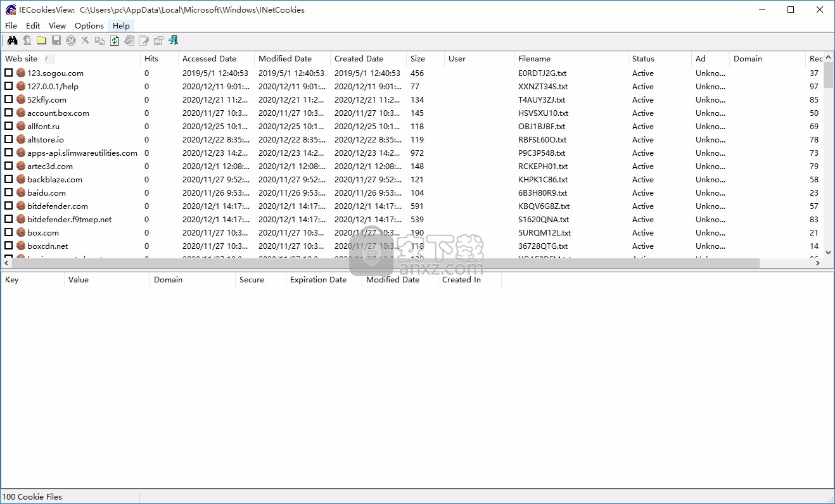Click the horizontal scrollbar right arrow
The image size is (835, 504).
click(x=817, y=263)
